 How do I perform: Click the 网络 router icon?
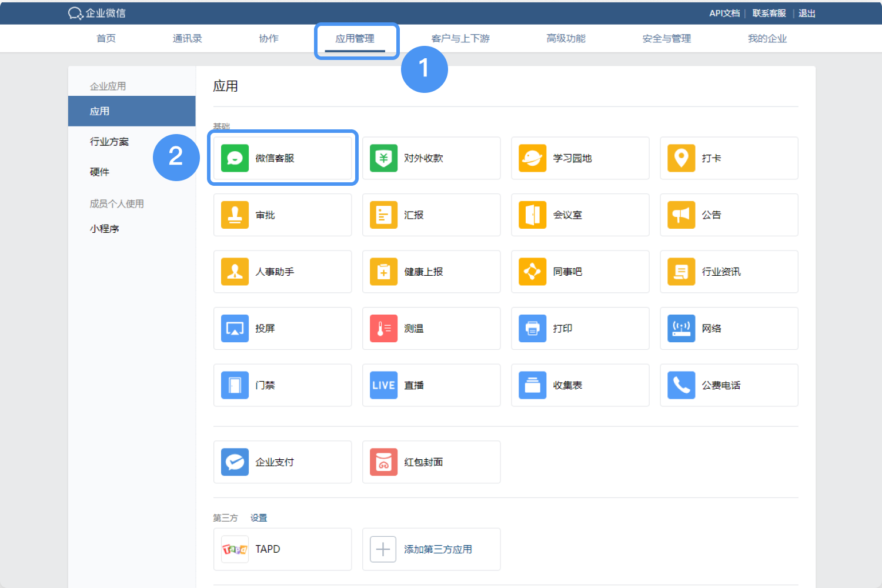point(681,329)
